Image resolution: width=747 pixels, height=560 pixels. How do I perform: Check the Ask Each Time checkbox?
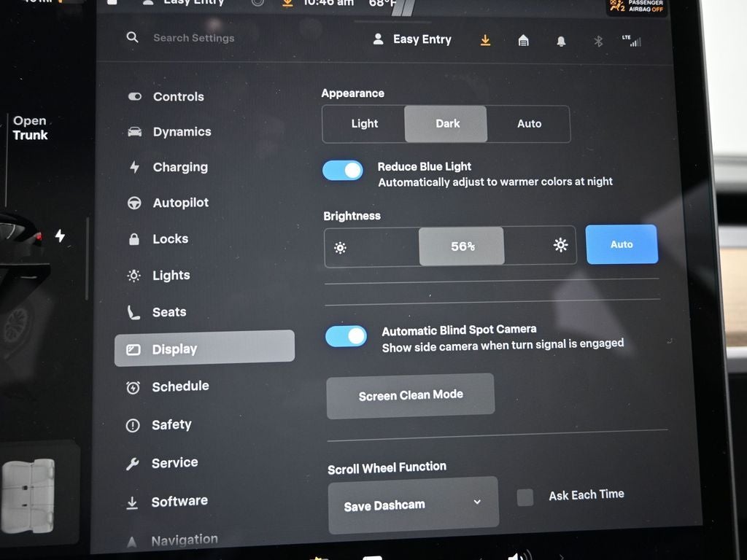tap(525, 497)
